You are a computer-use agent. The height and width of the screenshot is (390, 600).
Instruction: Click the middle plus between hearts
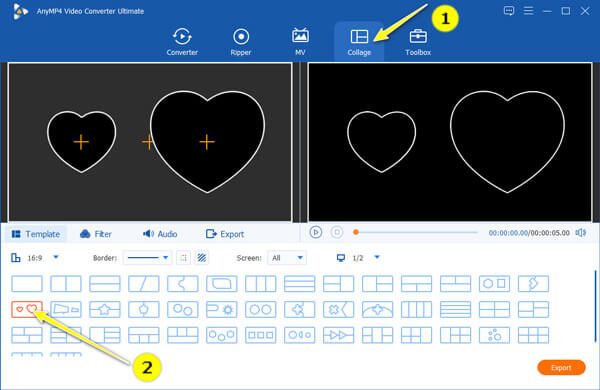147,142
